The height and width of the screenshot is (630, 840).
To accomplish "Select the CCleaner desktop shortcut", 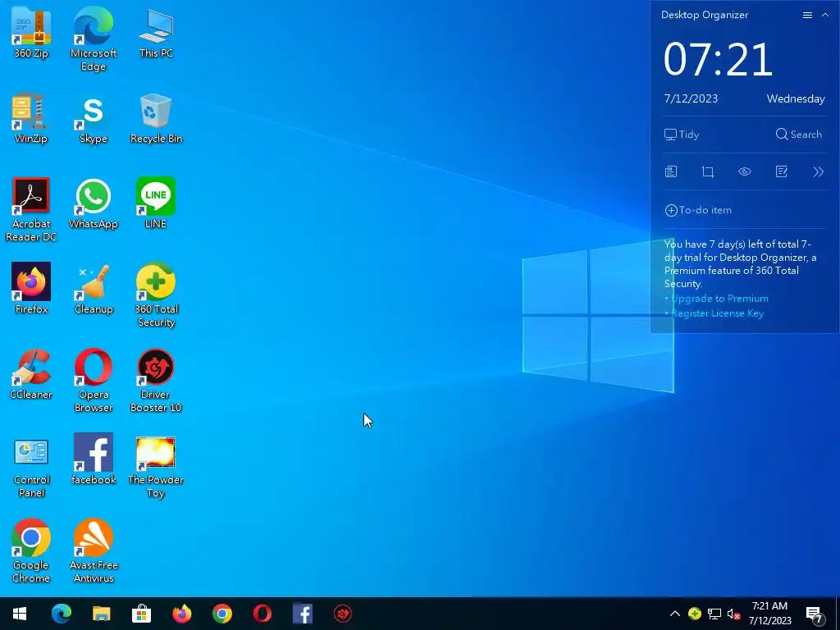I will pos(31,374).
